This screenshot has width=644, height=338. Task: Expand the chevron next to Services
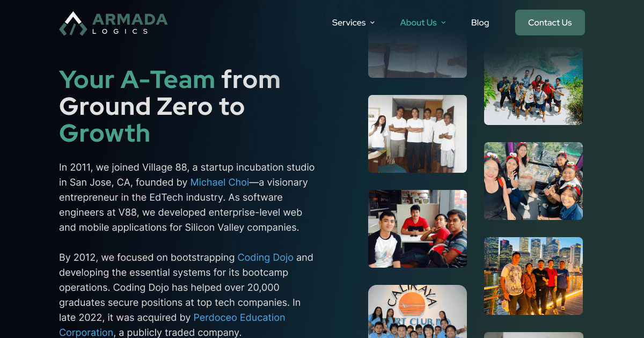click(x=372, y=23)
